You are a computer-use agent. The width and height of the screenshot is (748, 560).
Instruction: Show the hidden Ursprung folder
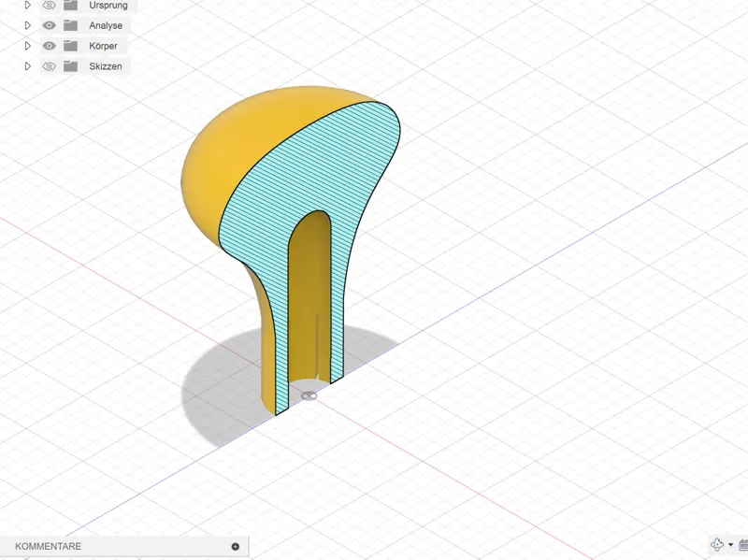(x=49, y=6)
